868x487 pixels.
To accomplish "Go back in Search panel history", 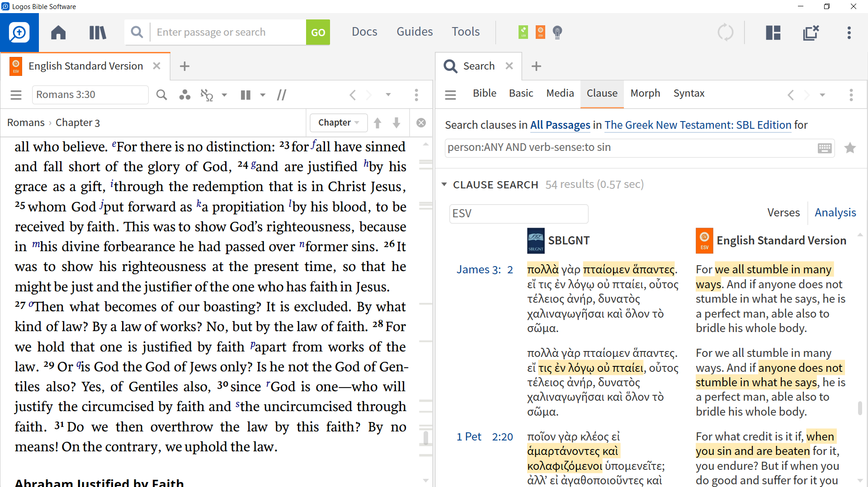I will [x=791, y=95].
